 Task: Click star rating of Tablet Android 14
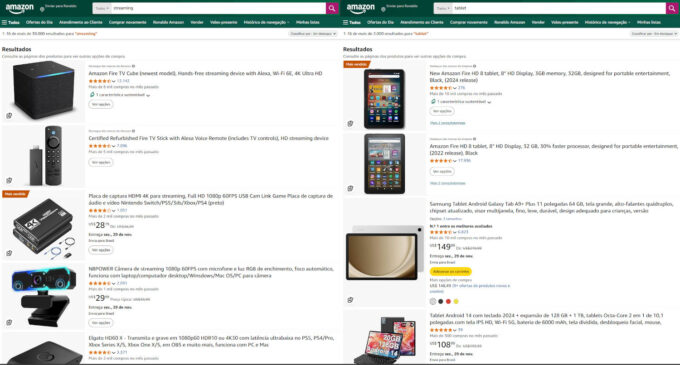click(441, 330)
